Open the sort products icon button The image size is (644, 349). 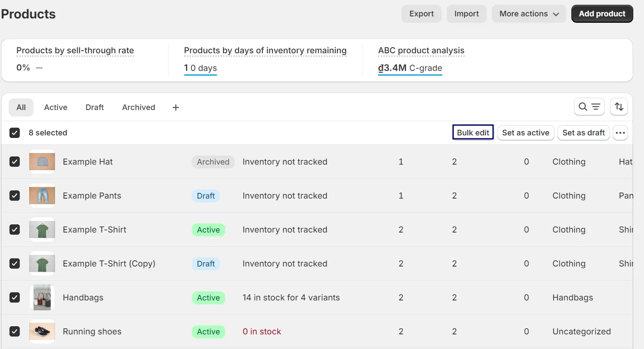[x=619, y=107]
